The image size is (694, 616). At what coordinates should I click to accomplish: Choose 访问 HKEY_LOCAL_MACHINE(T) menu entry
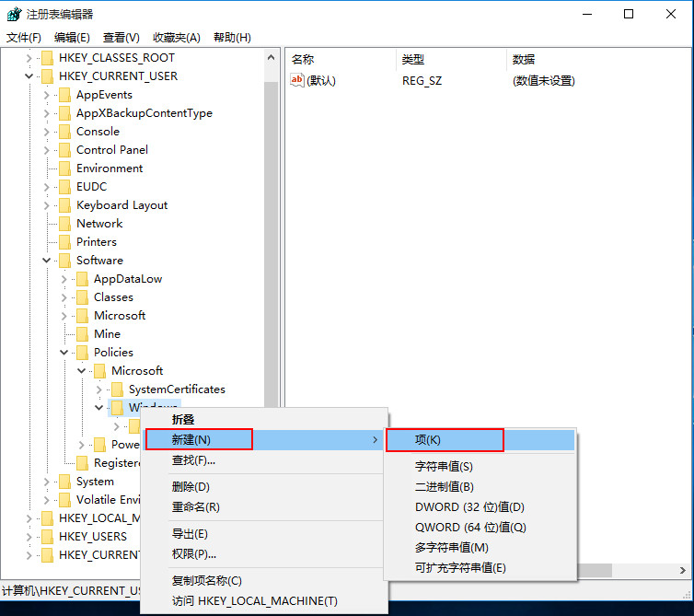pos(265,601)
